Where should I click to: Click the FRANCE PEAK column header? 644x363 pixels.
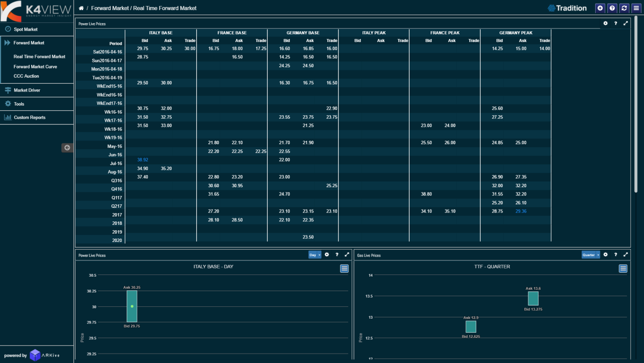click(x=445, y=33)
